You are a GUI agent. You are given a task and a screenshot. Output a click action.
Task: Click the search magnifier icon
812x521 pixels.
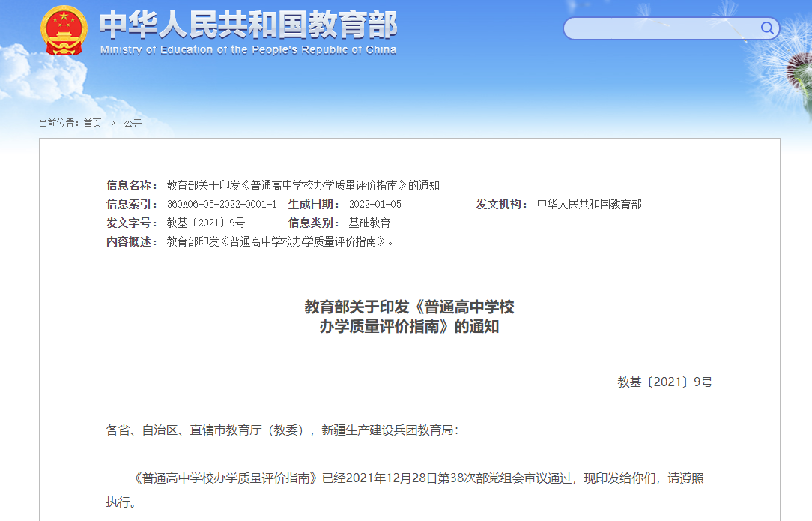tap(767, 28)
